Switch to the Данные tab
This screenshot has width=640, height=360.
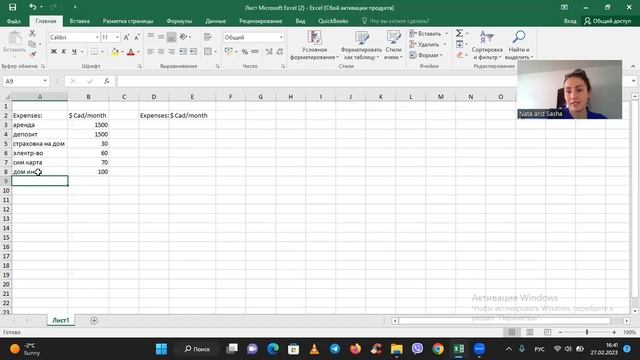point(215,21)
